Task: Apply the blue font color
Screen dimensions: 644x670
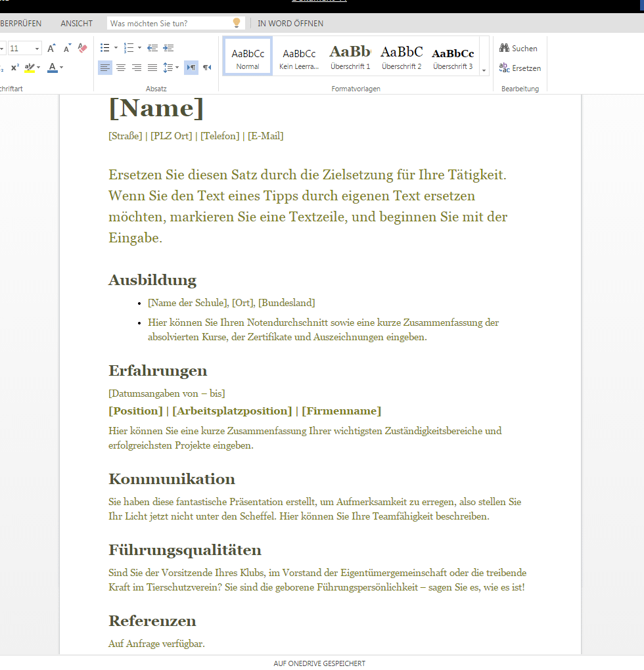Action: pos(53,68)
